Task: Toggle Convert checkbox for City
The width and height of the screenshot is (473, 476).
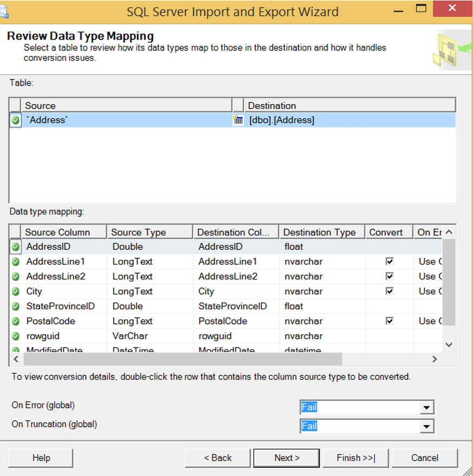Action: point(390,291)
